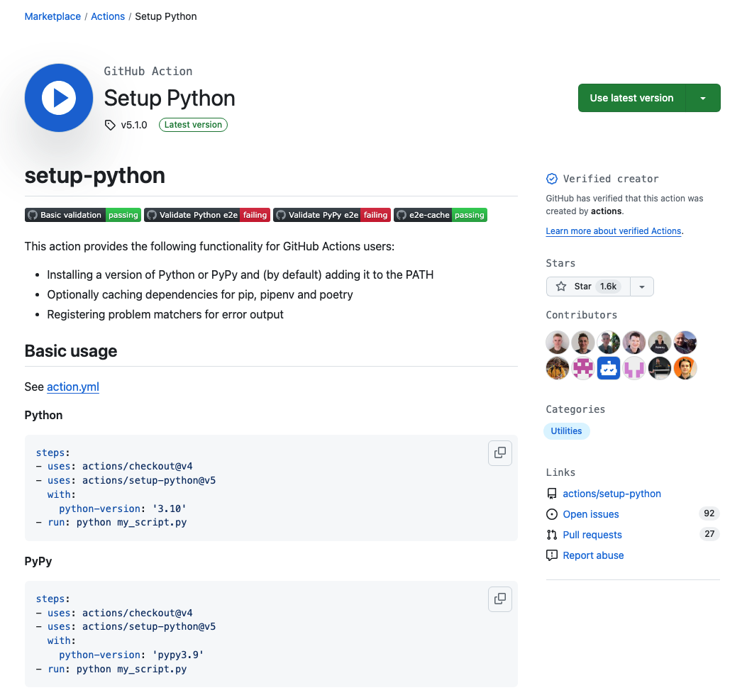Screen dimensions: 747x700
Task: Open the Pull requests link
Action: point(592,535)
